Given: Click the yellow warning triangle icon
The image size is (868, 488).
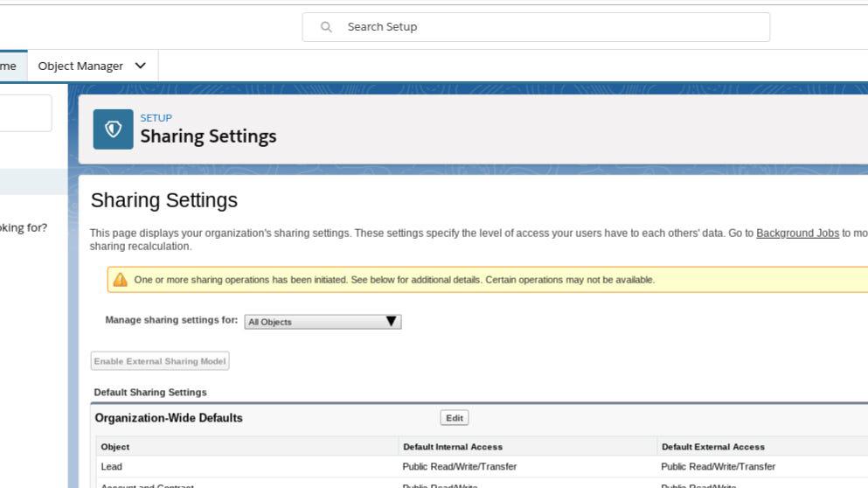Looking at the screenshot, I should pyautogui.click(x=121, y=280).
